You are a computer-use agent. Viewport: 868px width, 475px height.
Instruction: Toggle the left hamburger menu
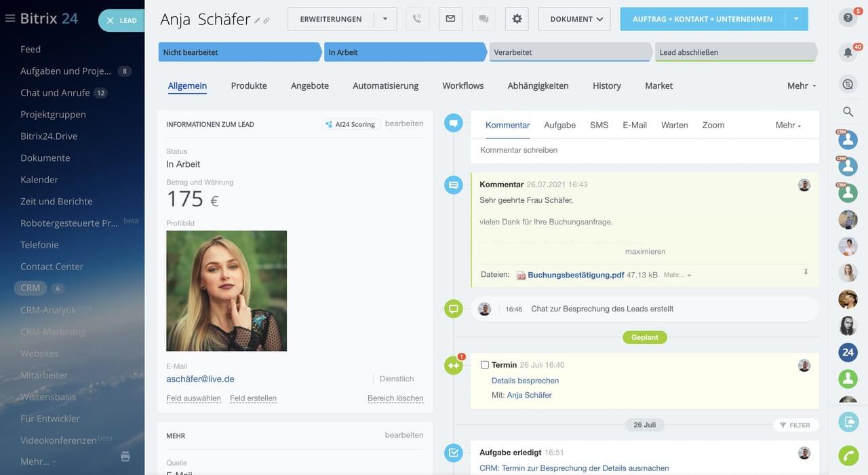[x=10, y=18]
